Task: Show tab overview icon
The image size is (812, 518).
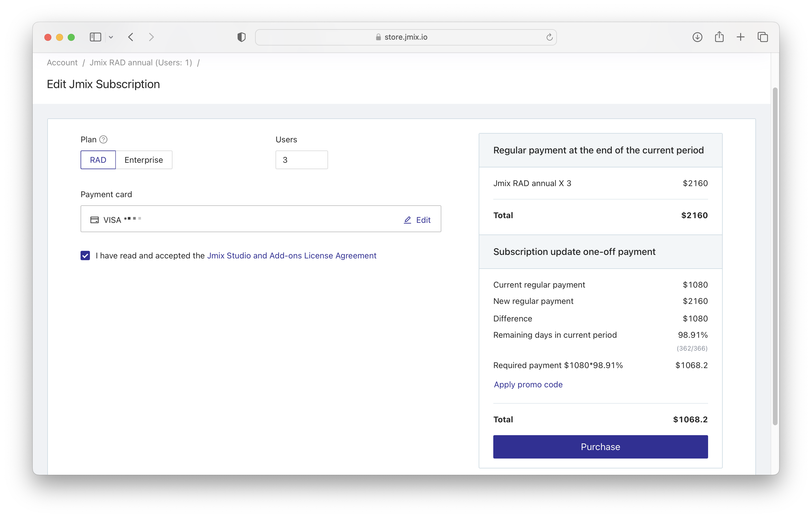Action: pos(763,37)
